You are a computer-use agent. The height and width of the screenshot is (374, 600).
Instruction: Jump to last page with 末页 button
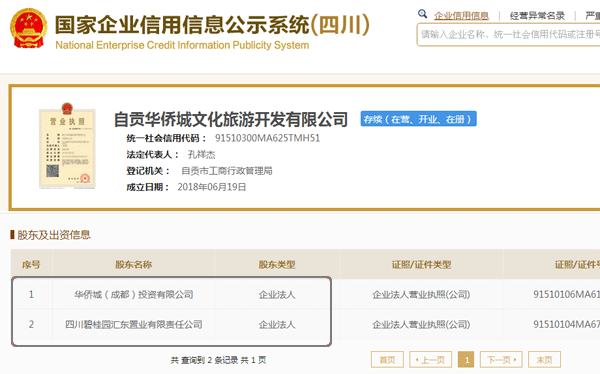(544, 359)
